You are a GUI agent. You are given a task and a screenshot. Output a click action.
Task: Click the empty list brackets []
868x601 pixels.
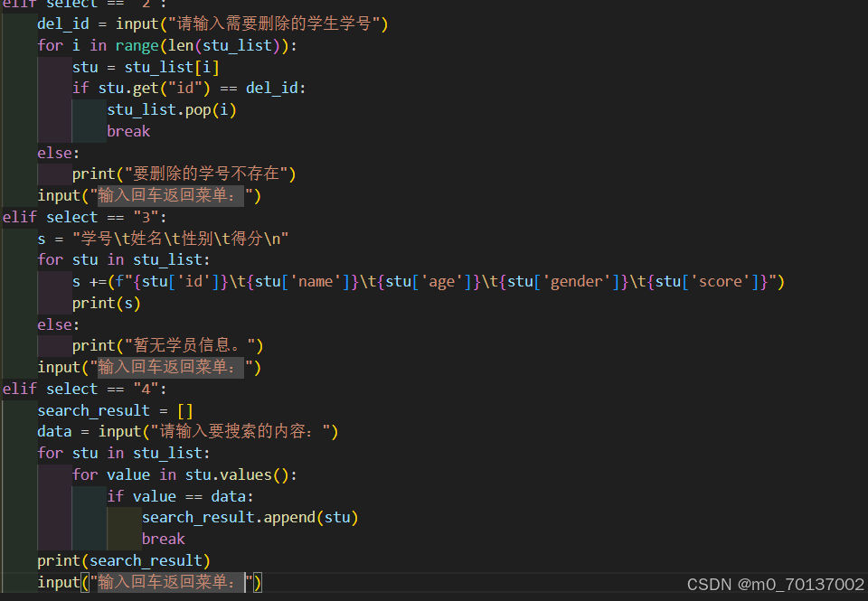(184, 410)
